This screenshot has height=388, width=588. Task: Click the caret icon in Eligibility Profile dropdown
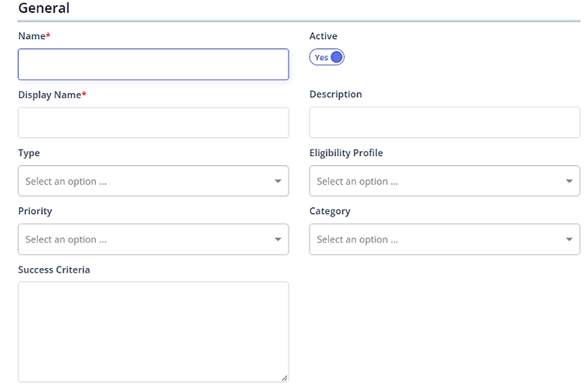(568, 182)
